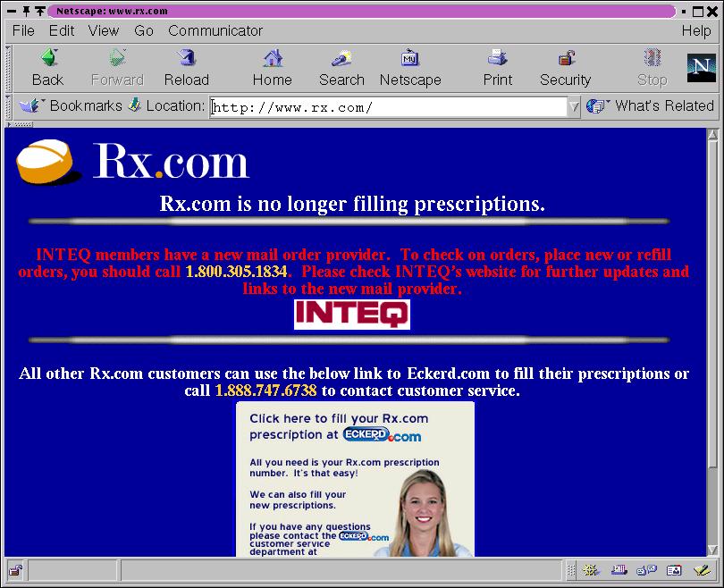
Task: Open the View menu
Action: (104, 31)
